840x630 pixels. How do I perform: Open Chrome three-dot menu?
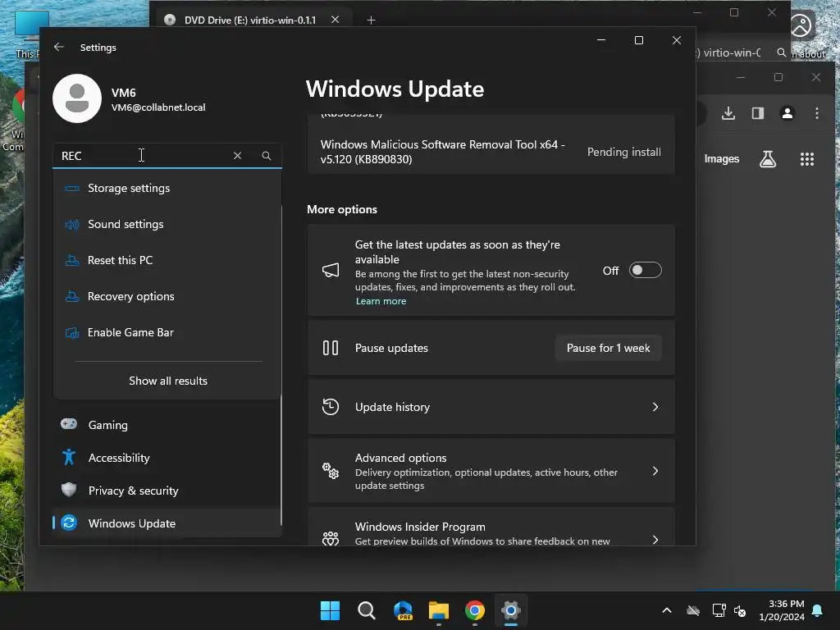point(816,113)
